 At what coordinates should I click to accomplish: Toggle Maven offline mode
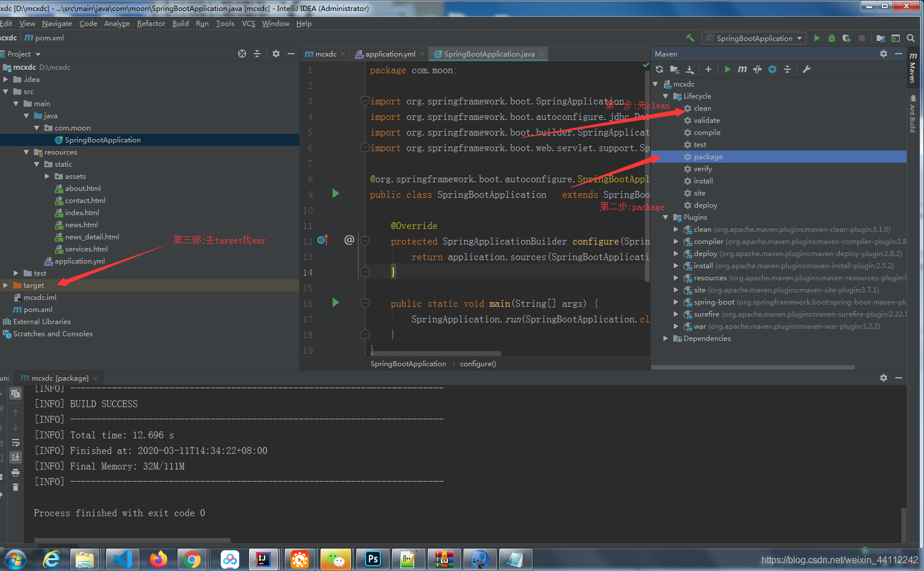pyautogui.click(x=757, y=69)
